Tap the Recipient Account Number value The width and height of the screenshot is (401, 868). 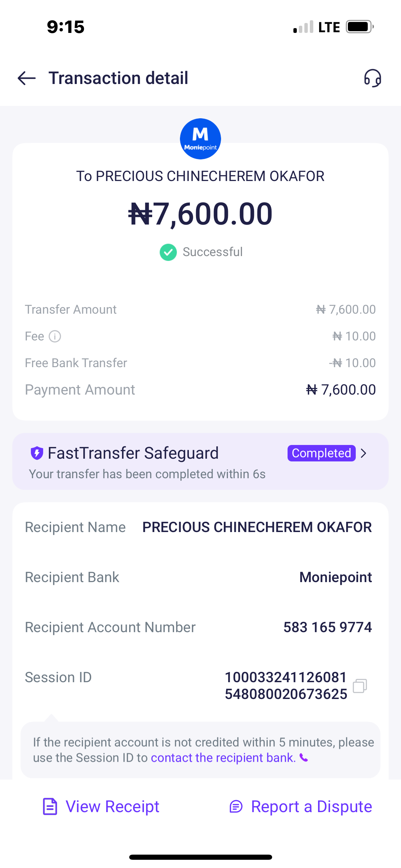[x=327, y=627]
